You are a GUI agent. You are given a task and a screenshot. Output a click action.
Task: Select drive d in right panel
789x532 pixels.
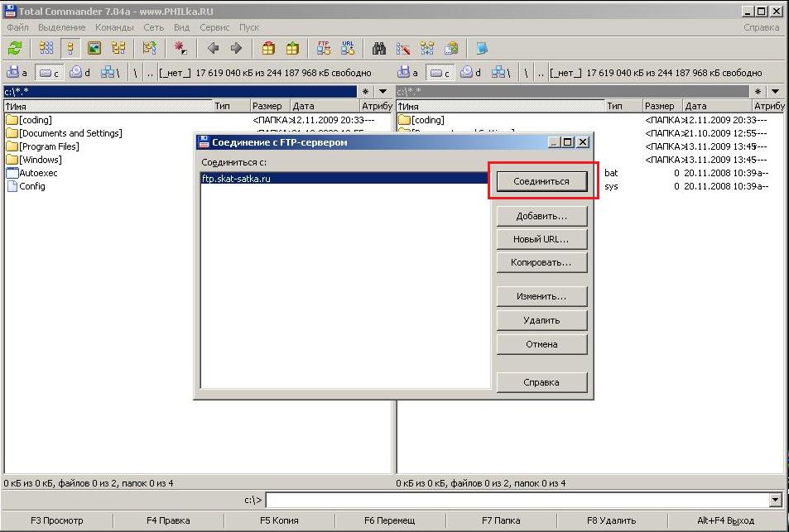[471, 73]
